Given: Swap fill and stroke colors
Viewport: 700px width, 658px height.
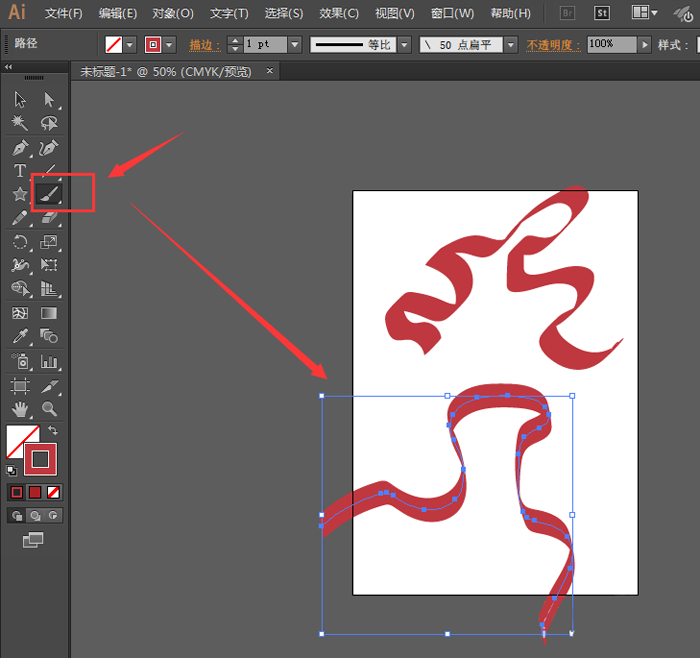Looking at the screenshot, I should coord(53,430).
